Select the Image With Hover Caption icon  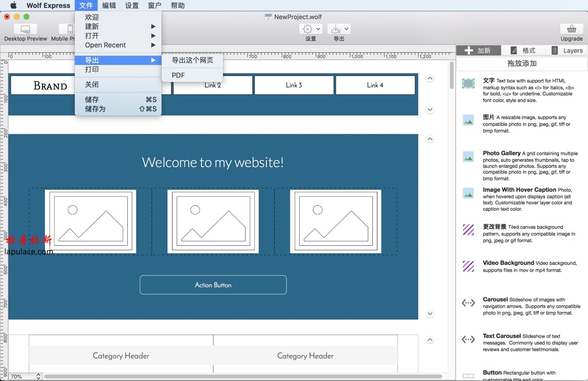[x=468, y=193]
